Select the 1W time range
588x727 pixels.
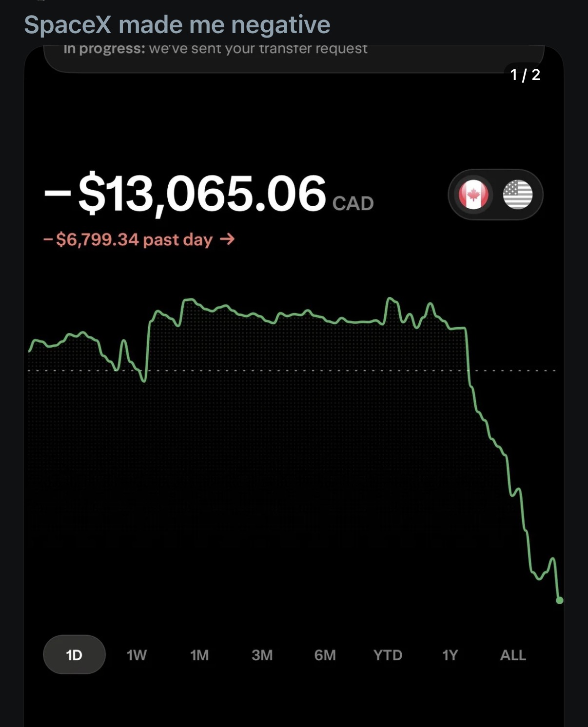[x=137, y=655]
